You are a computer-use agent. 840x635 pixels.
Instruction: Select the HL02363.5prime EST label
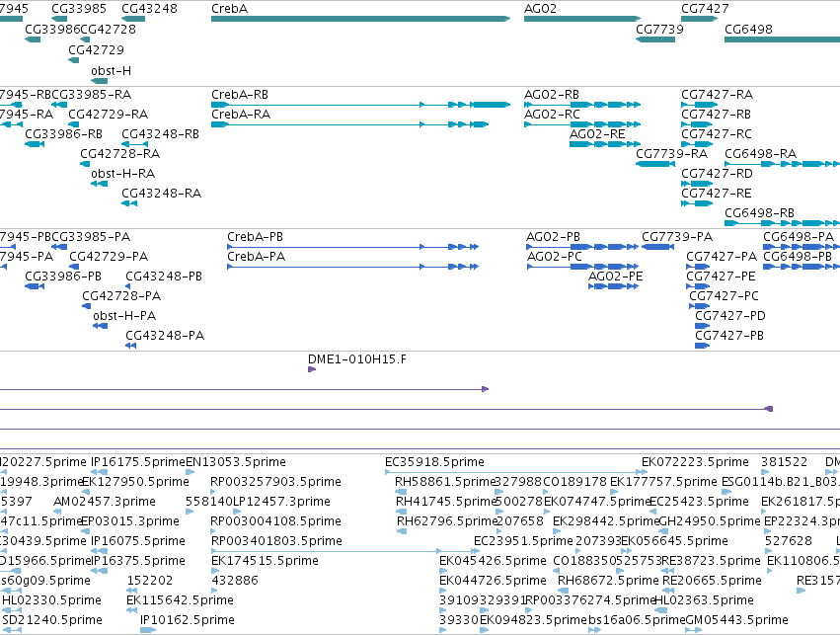(x=704, y=600)
